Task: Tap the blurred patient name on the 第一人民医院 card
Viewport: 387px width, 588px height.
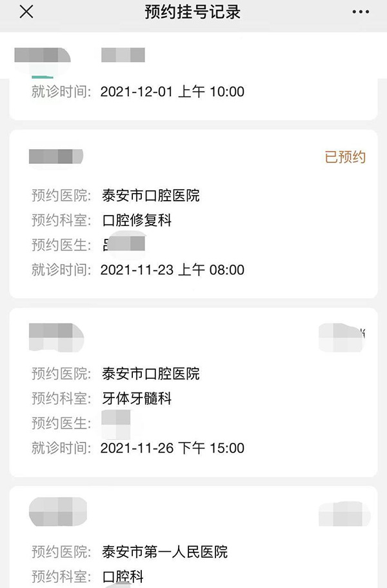Action: click(58, 511)
